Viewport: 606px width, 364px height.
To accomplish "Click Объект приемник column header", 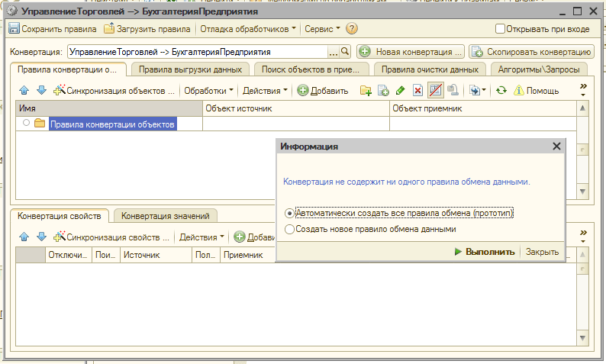I will 482,108.
